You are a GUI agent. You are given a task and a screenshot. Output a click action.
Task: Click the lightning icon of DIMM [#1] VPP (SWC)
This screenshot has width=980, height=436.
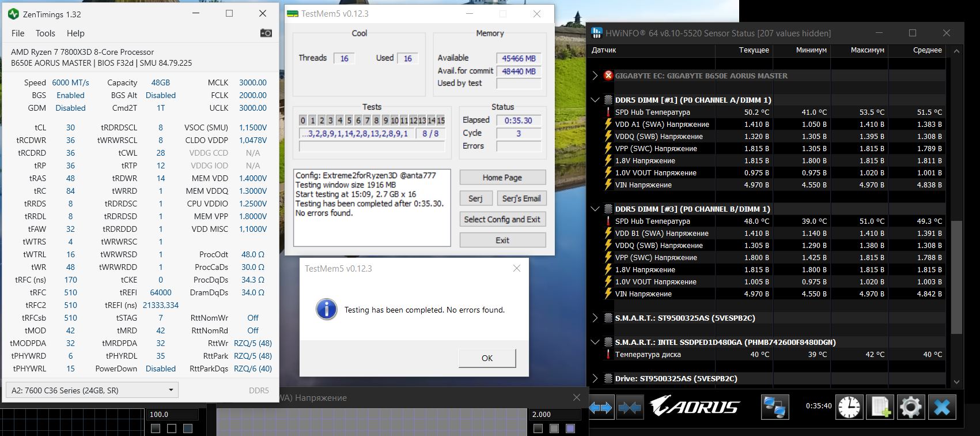tap(608, 148)
